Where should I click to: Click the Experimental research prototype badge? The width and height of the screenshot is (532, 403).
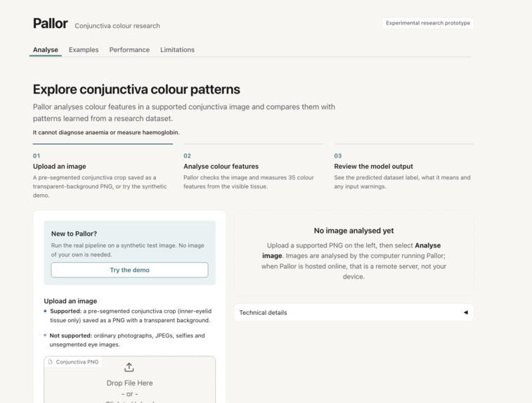(428, 23)
